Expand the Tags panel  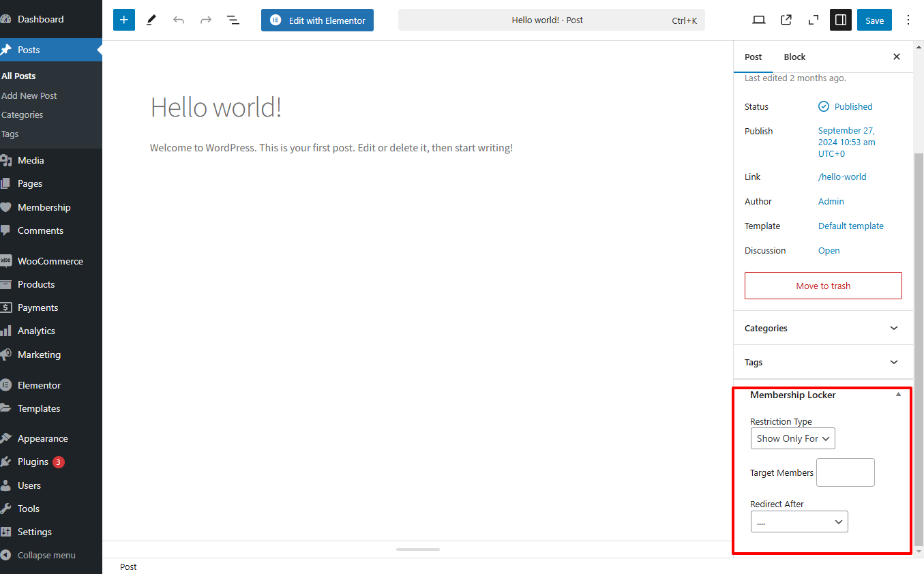click(894, 362)
